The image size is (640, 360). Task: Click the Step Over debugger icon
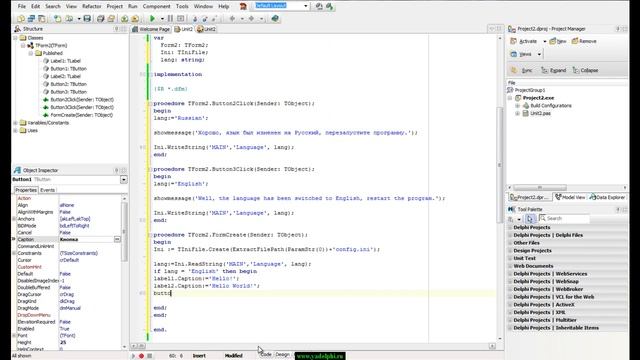click(x=204, y=18)
